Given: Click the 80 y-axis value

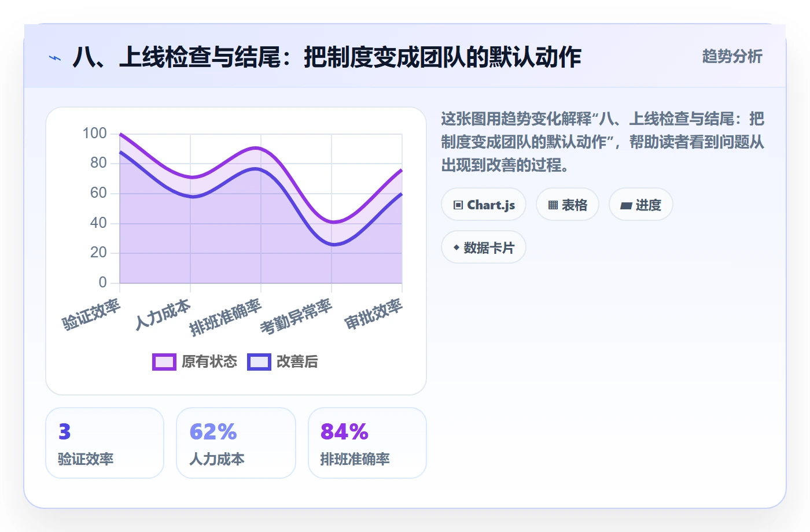Looking at the screenshot, I should pyautogui.click(x=99, y=163).
